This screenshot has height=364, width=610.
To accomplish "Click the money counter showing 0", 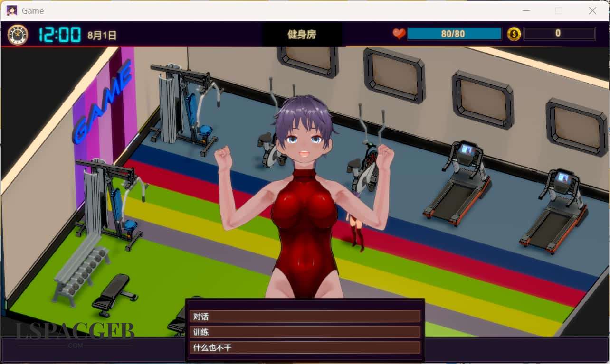I will click(559, 34).
